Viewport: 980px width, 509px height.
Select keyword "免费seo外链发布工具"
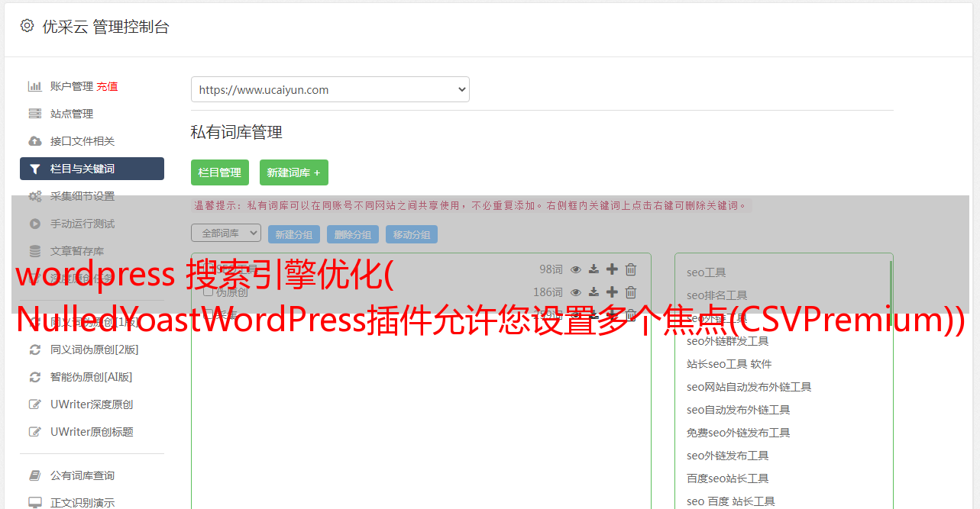click(x=739, y=433)
